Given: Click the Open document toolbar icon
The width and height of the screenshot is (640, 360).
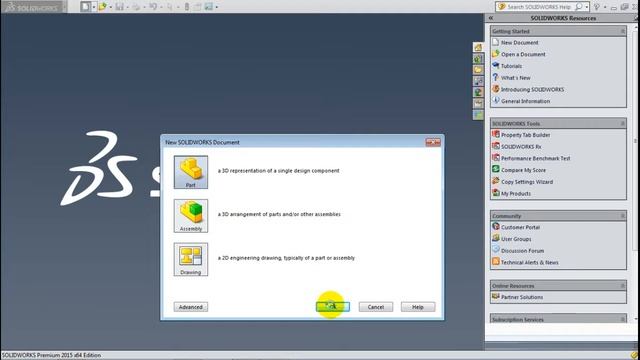Looking at the screenshot, I should pos(102,7).
